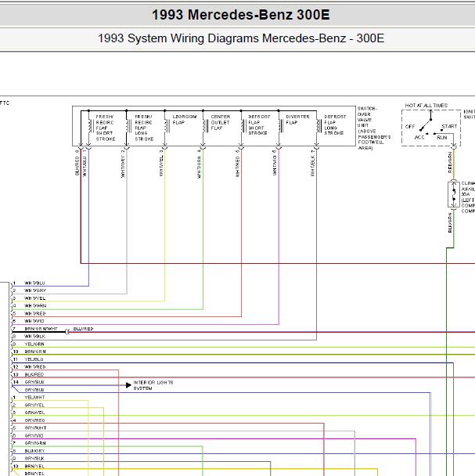Click vertical WHT/YEL 3 wire label

[x=161, y=163]
